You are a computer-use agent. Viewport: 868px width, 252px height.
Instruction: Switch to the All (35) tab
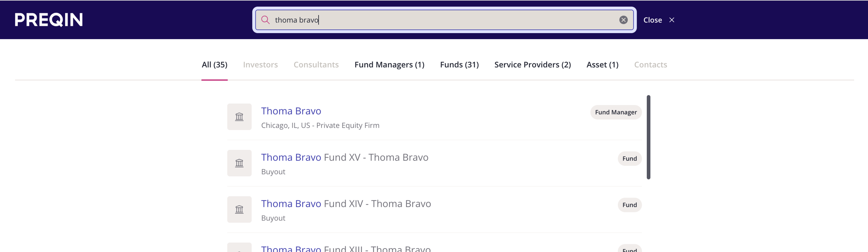pyautogui.click(x=214, y=65)
